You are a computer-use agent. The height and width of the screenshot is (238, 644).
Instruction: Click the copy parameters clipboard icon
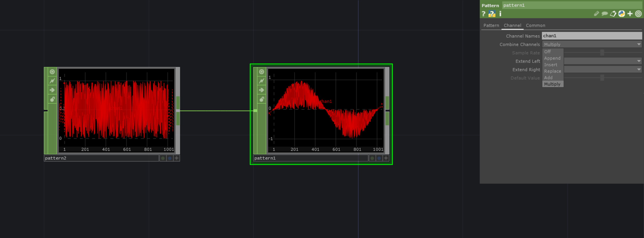click(613, 14)
